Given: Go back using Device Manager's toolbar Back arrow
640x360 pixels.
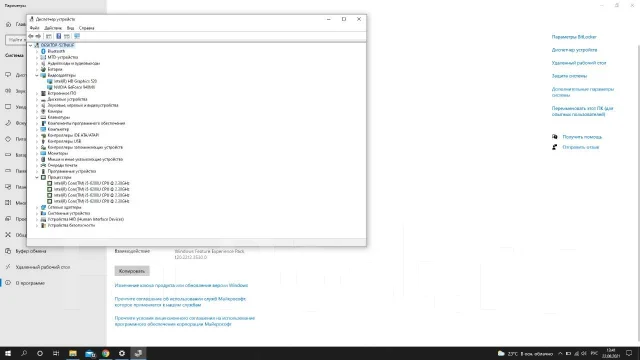Looking at the screenshot, I should 31,36.
